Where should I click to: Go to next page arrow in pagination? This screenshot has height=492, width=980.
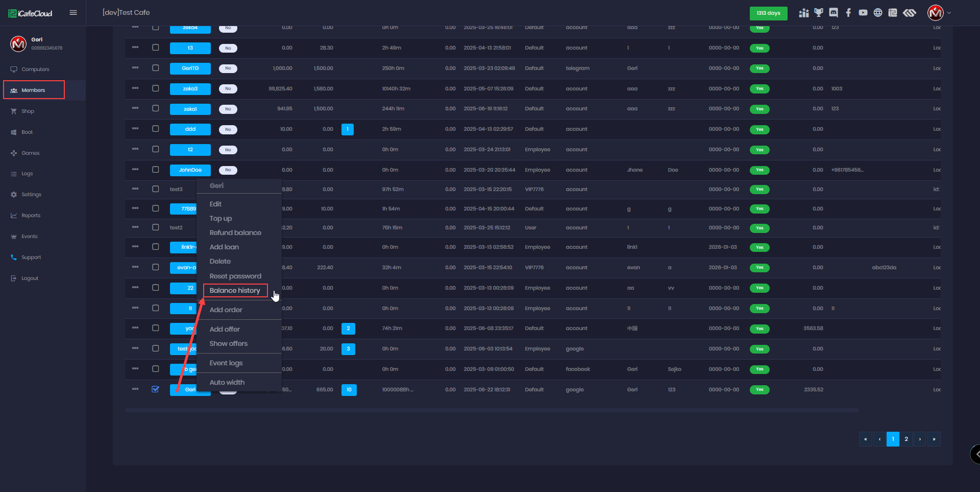[x=920, y=439]
